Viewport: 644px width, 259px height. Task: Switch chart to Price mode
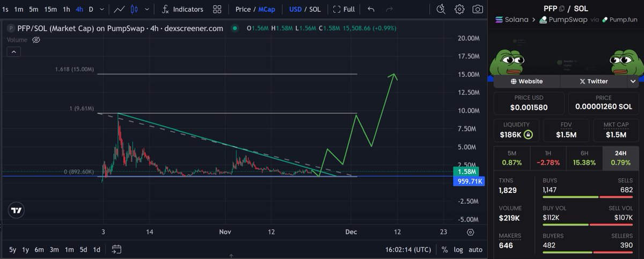click(243, 9)
